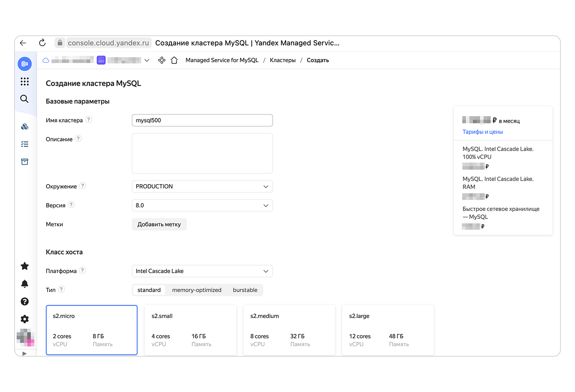Show help tooltip for Описание
This screenshot has width=575, height=392.
click(x=78, y=139)
